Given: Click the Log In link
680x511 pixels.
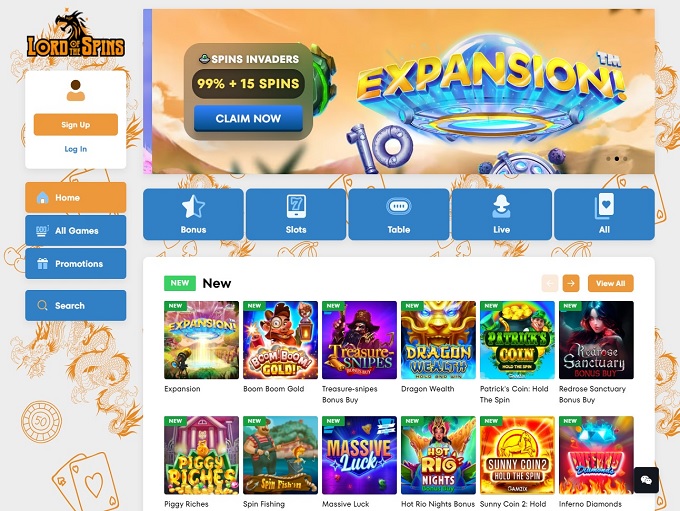Looking at the screenshot, I should [75, 149].
